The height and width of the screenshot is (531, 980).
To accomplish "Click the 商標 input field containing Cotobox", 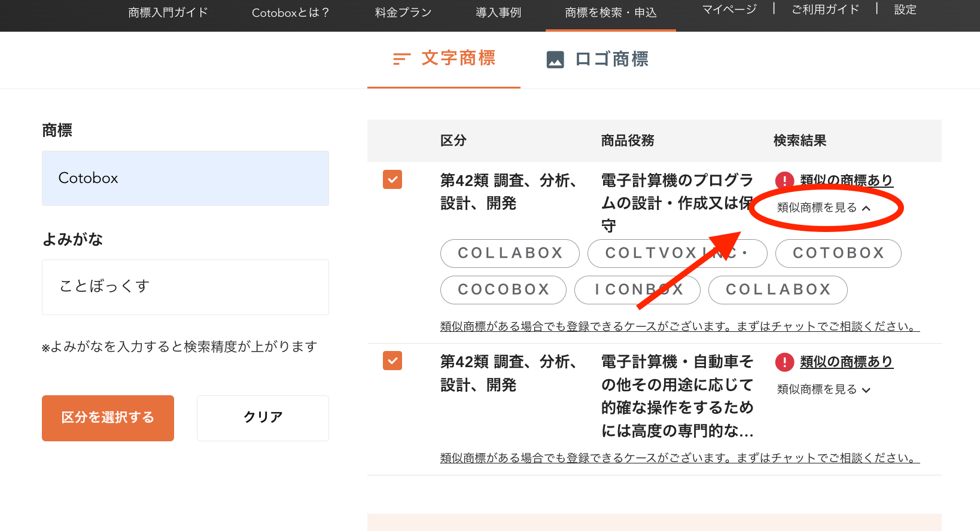I will coord(185,178).
